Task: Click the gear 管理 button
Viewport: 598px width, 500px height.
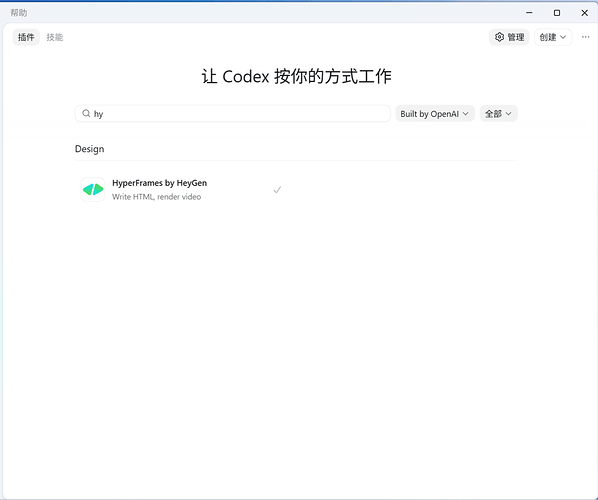Action: tap(509, 37)
